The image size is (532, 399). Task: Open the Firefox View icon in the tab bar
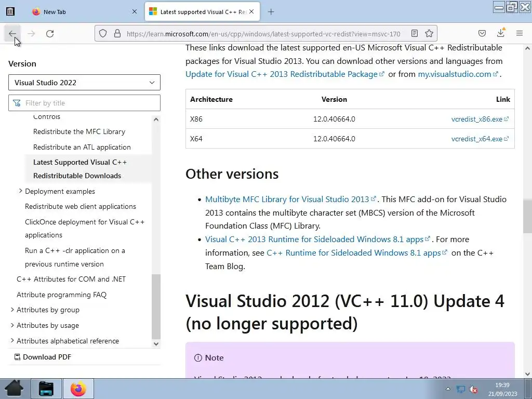[10, 11]
